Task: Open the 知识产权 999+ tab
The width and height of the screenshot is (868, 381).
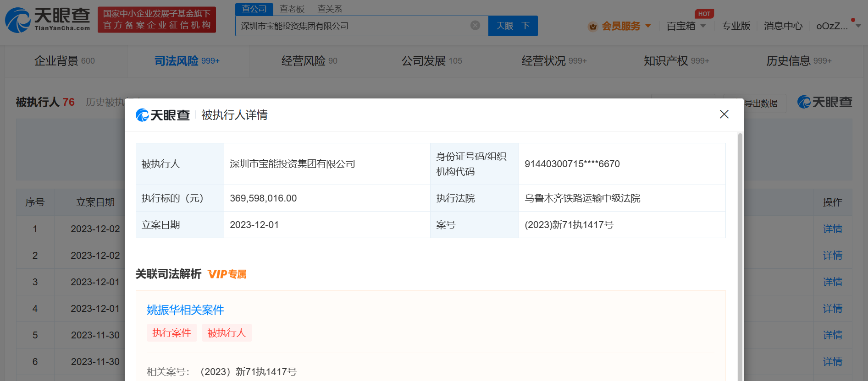Action: coord(676,61)
